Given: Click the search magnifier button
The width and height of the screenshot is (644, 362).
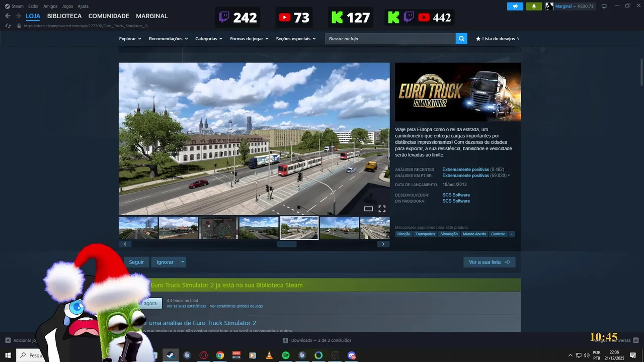Looking at the screenshot, I should 461,39.
